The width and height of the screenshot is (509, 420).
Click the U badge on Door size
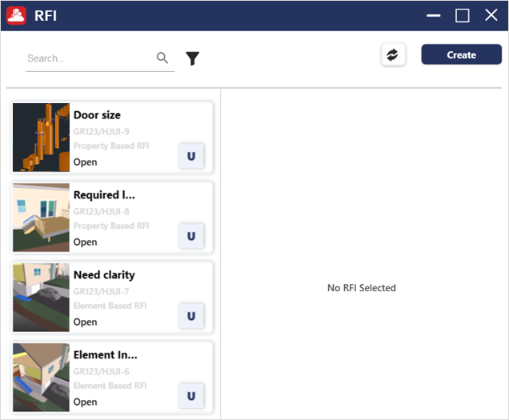(191, 156)
